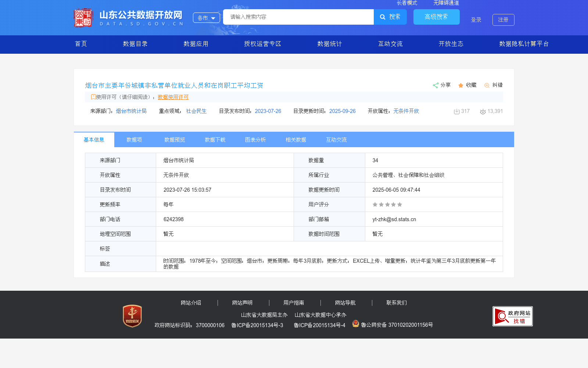The width and height of the screenshot is (588, 368).
Task: Open the 数据统计 menu in navigation
Action: [329, 44]
